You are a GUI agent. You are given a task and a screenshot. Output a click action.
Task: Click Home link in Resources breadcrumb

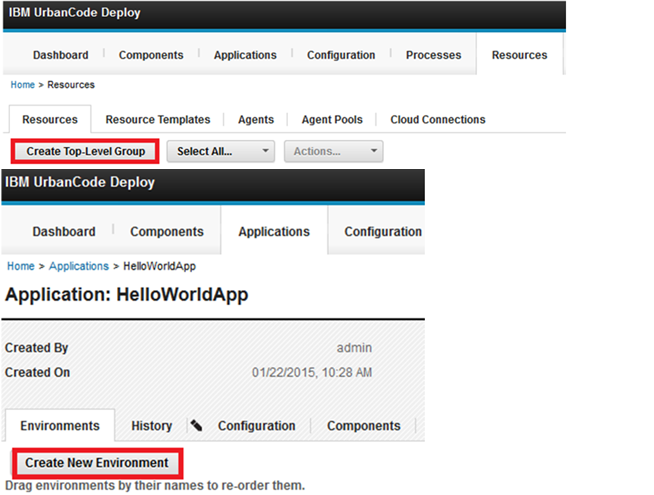point(23,85)
